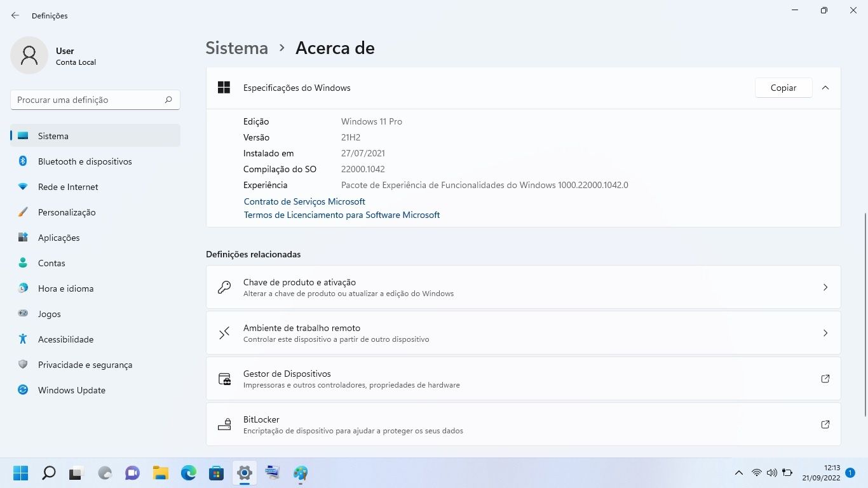This screenshot has width=868, height=488.
Task: Open BitLocker settings
Action: 523,424
